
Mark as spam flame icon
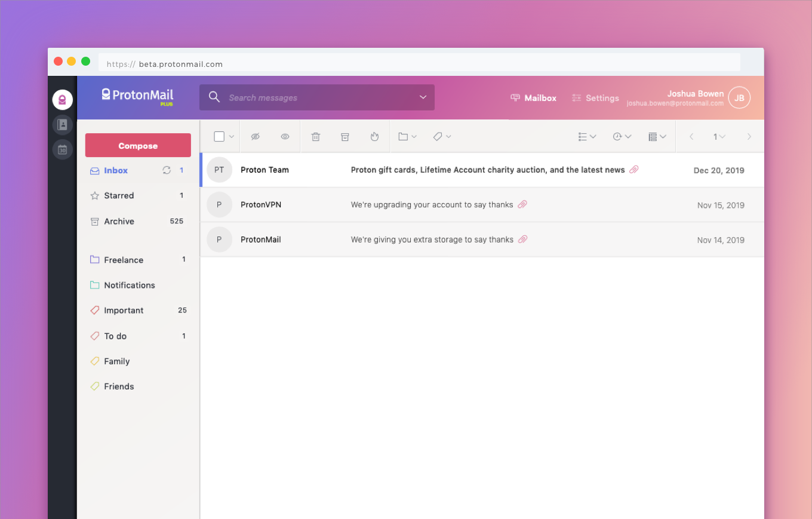tap(374, 137)
